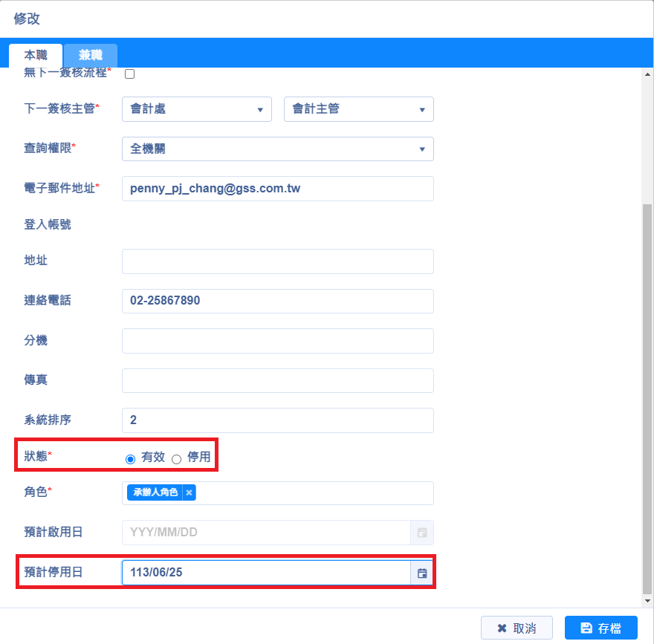
Task: Switch to the 本職 tab
Action: click(x=36, y=56)
